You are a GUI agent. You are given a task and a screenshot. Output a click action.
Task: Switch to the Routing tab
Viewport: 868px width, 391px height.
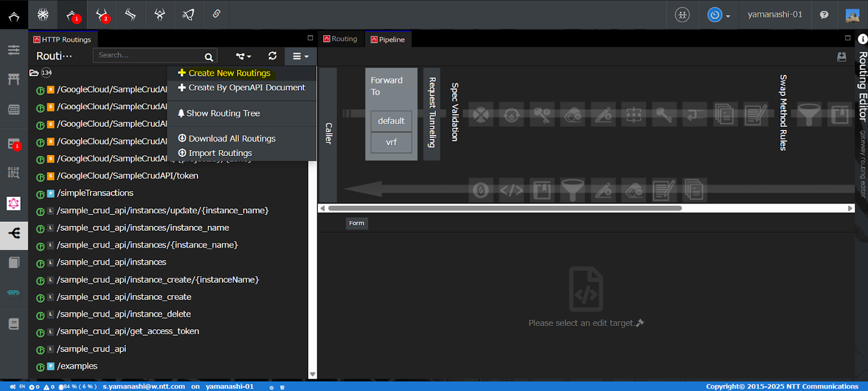point(340,39)
